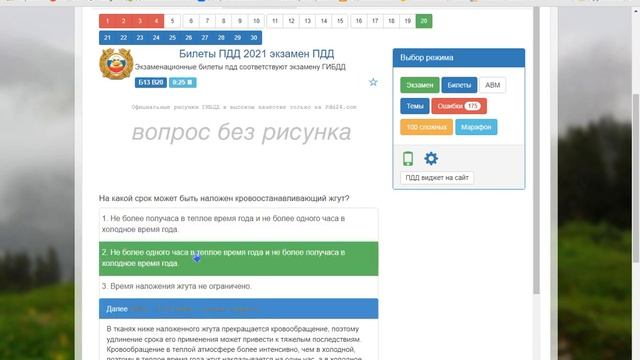Jump to question 11
Image resolution: width=640 pixels, height=360 pixels.
pos(275,21)
